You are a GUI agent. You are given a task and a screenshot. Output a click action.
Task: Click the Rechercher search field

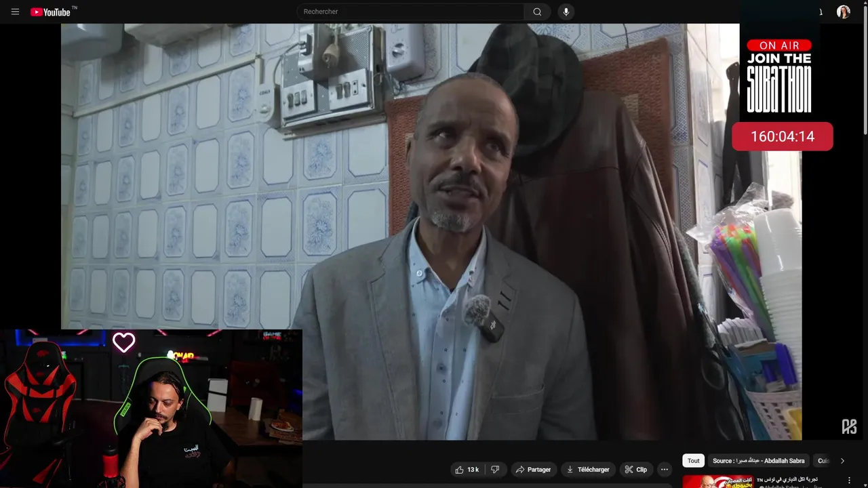point(410,12)
